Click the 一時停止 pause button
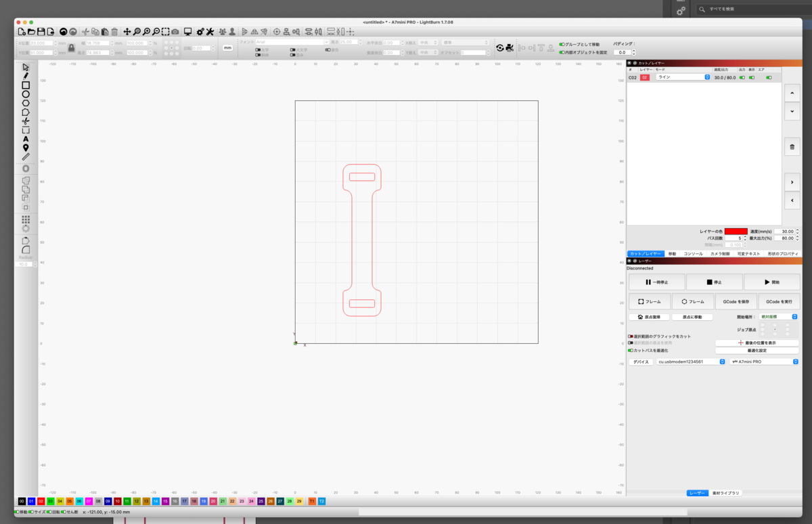Viewport: 812px width, 524px height. 656,282
